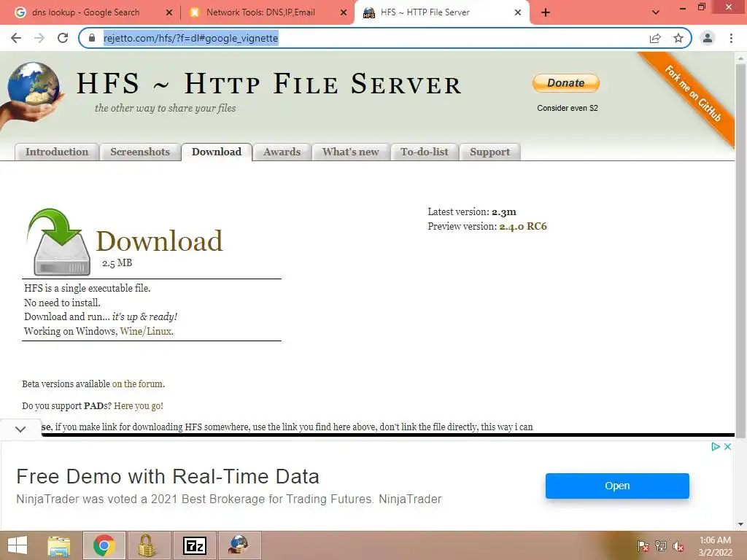Click the blue Open ad button
Viewport: 747px width, 560px height.
point(617,486)
